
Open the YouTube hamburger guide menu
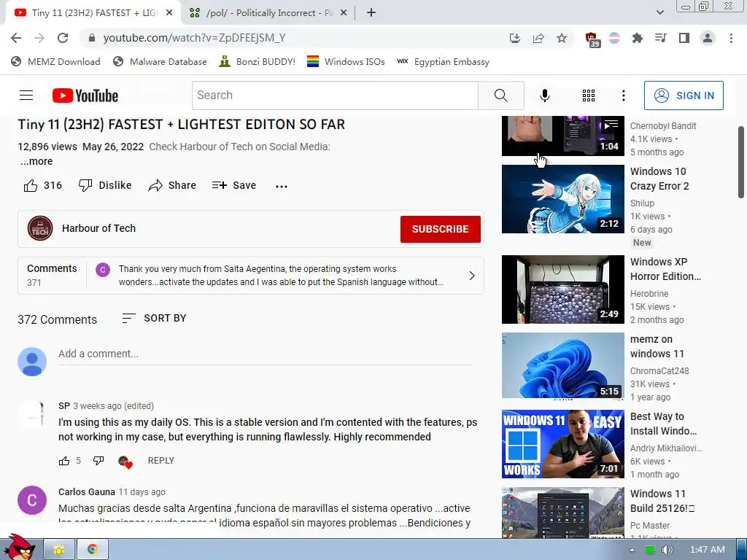click(26, 96)
